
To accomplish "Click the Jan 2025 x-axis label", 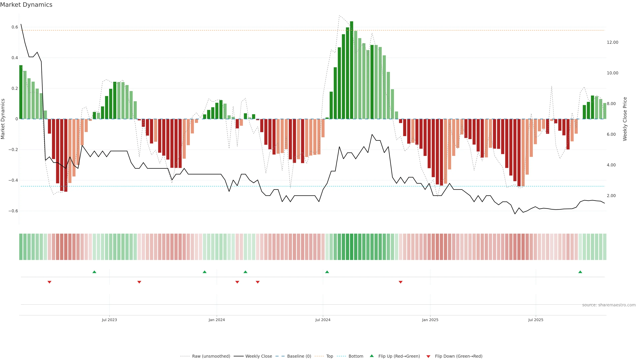I will pyautogui.click(x=430, y=320).
